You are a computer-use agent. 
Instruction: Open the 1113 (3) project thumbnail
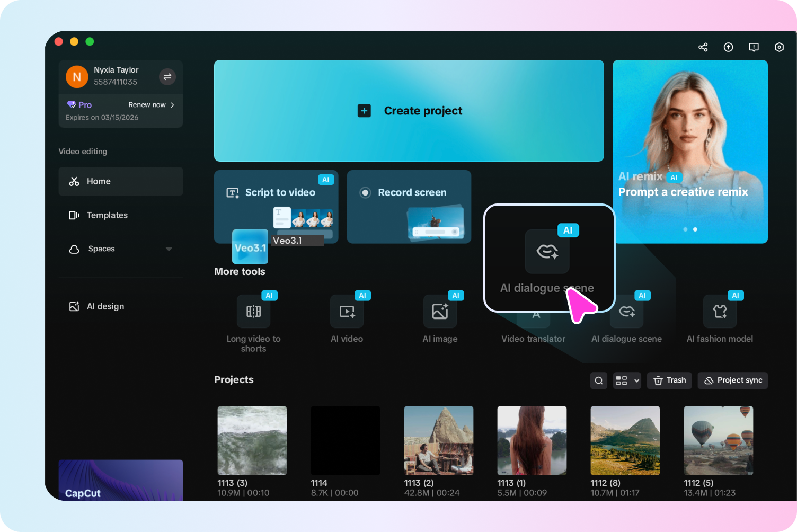point(252,440)
